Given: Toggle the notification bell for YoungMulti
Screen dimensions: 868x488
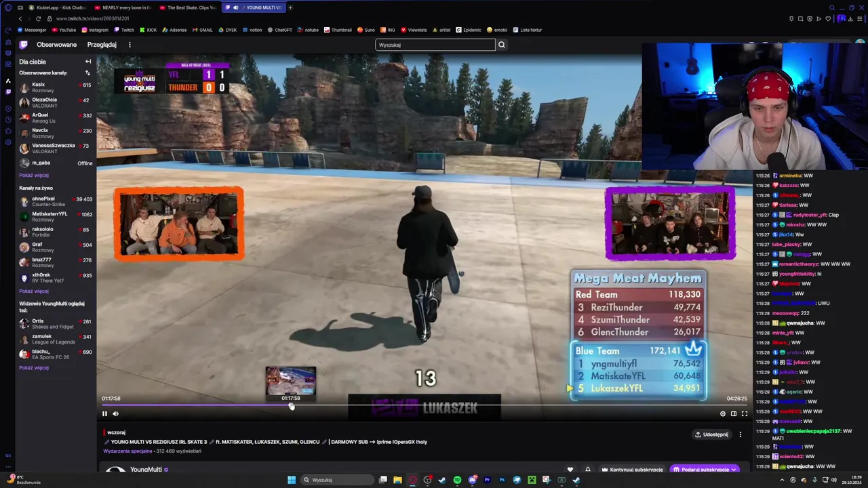Looking at the screenshot, I should tap(587, 470).
